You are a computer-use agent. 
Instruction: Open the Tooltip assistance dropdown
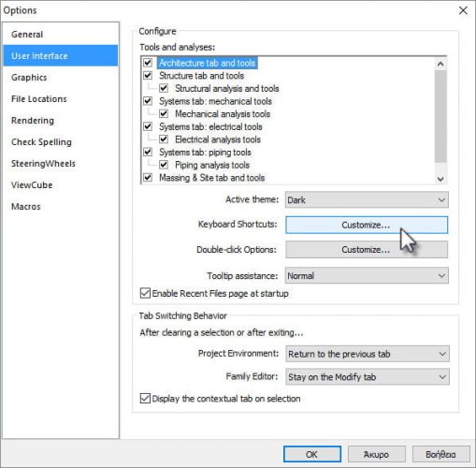[x=367, y=275]
